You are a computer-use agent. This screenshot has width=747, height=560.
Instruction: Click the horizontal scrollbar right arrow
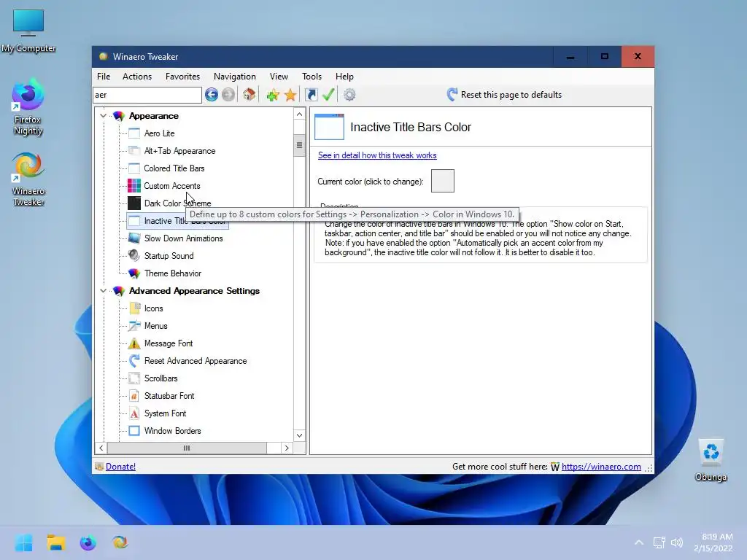286,448
